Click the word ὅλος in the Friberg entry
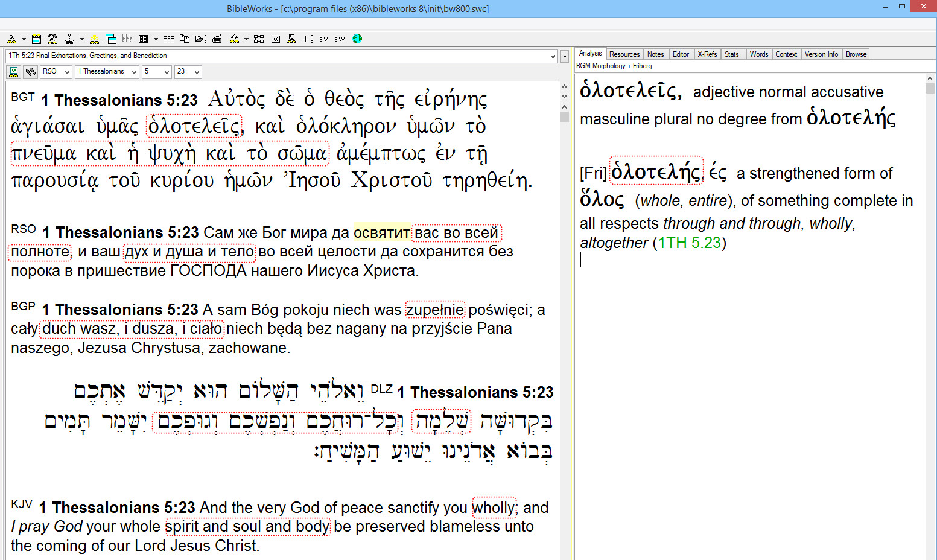The width and height of the screenshot is (937, 560). coord(602,199)
